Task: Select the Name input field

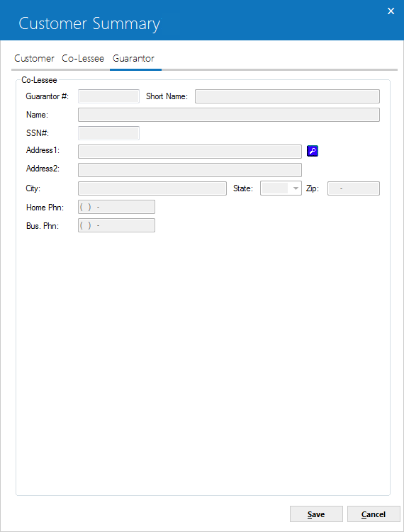Action: point(229,115)
